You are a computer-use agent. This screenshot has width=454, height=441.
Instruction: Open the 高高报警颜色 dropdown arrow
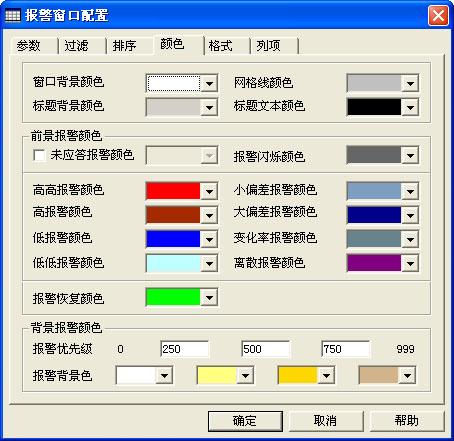[x=209, y=191]
